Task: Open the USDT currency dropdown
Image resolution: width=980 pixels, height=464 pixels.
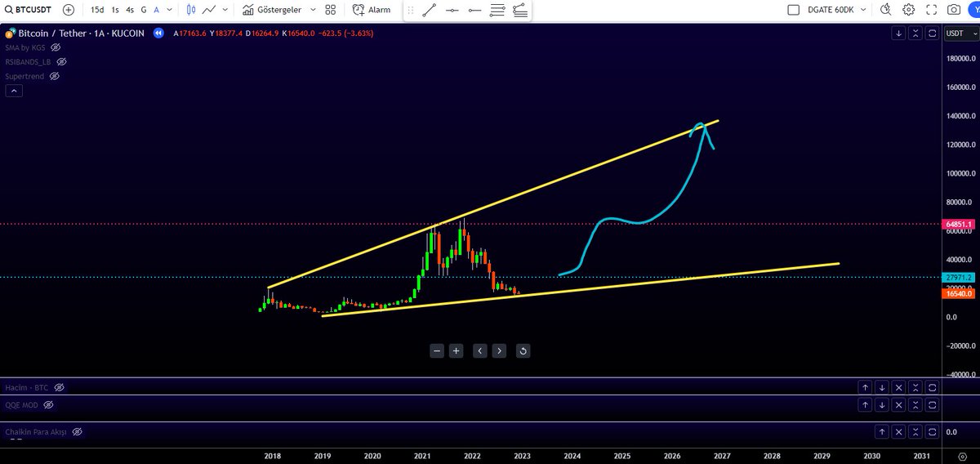Action: (x=960, y=33)
